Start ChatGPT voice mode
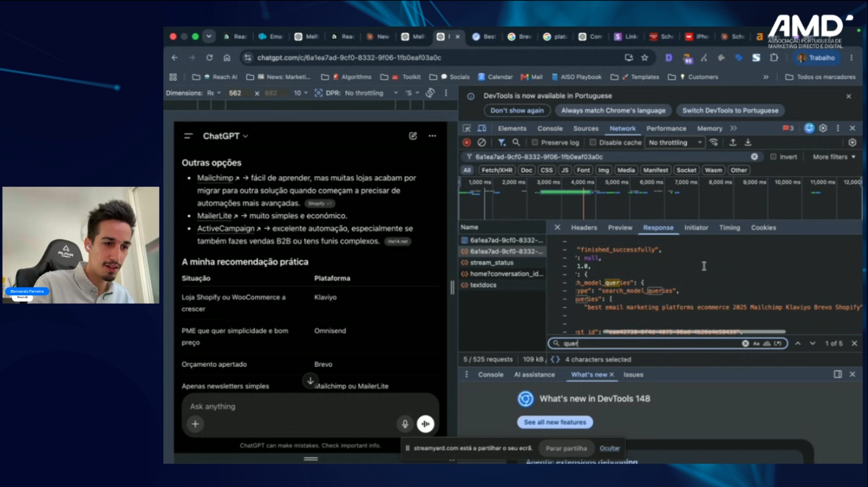Image resolution: width=868 pixels, height=487 pixels. [425, 424]
